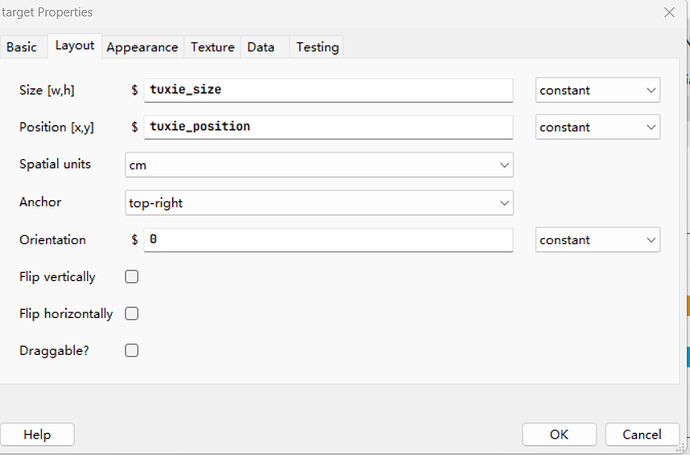The width and height of the screenshot is (690, 455).
Task: Select the Testing tab
Action: [x=317, y=47]
